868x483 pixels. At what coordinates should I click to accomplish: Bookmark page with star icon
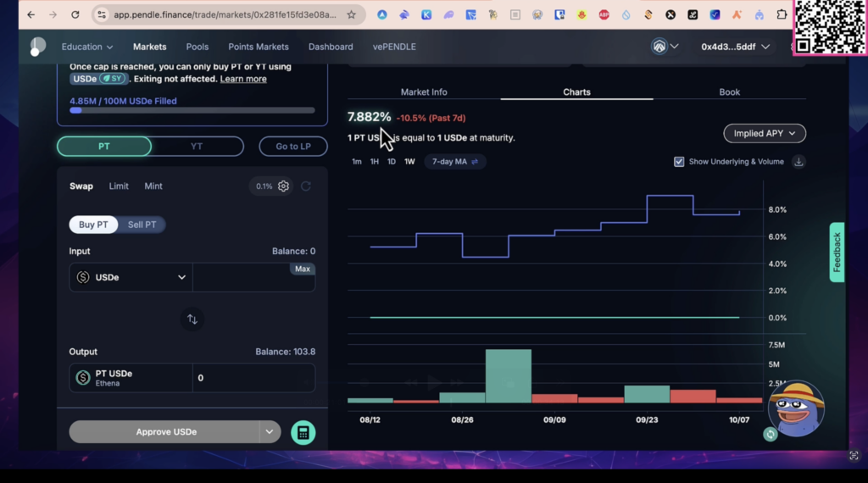click(x=352, y=15)
